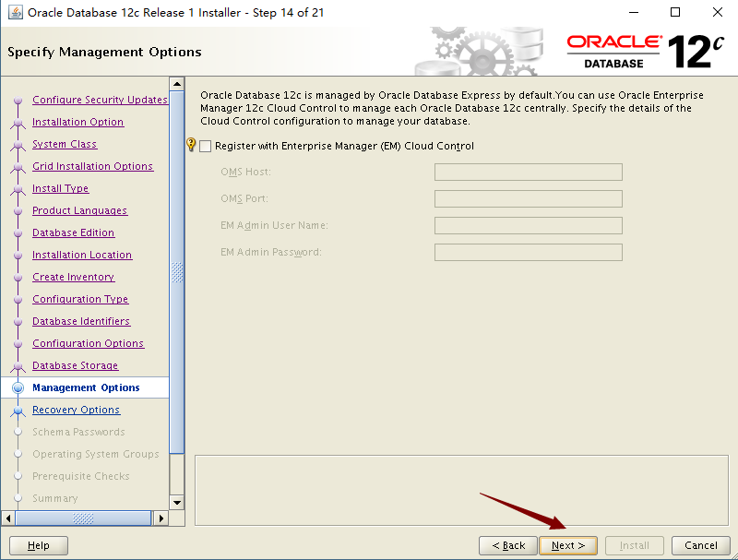Enable Register with Enterprise Manager Cloud Control
Viewport: 738px width, 560px height.
pyautogui.click(x=205, y=147)
